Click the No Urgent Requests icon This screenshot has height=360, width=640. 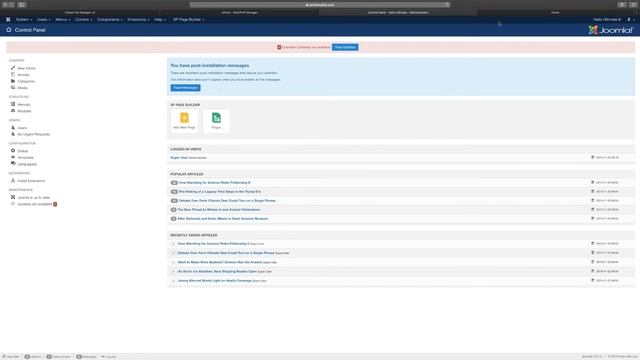[x=13, y=134]
